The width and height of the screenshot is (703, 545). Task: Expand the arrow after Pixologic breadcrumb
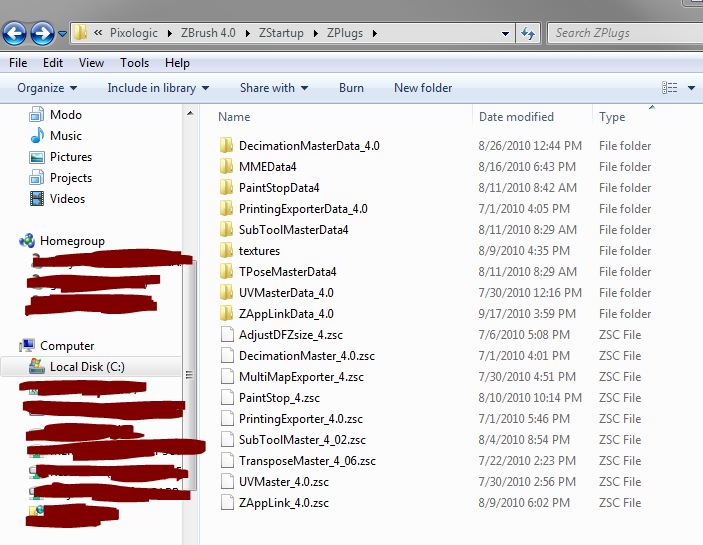(169, 34)
